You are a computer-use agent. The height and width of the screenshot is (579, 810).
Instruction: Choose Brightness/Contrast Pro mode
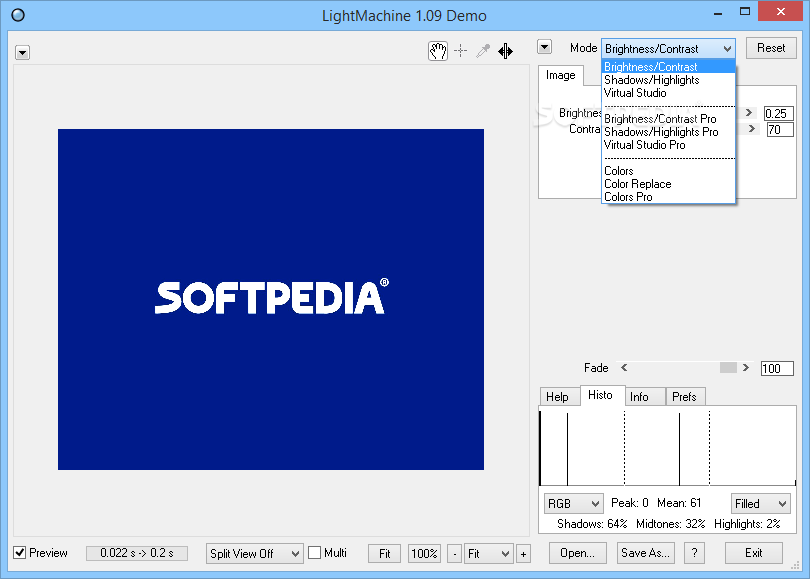coord(668,119)
